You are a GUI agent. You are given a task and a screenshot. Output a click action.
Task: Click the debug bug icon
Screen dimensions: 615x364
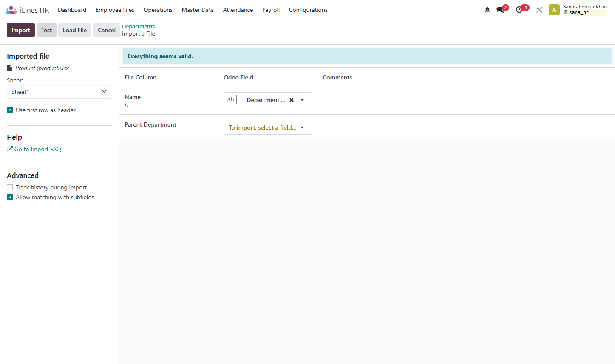[487, 10]
